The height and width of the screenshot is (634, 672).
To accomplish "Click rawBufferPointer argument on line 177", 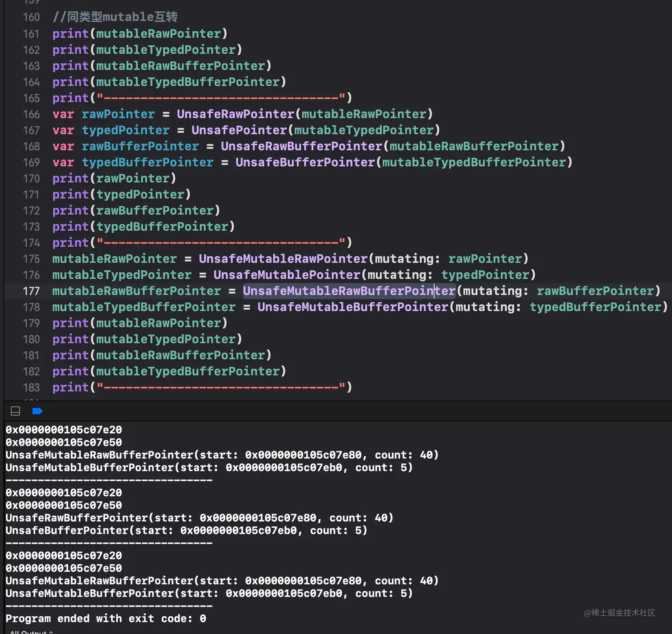I will (595, 291).
